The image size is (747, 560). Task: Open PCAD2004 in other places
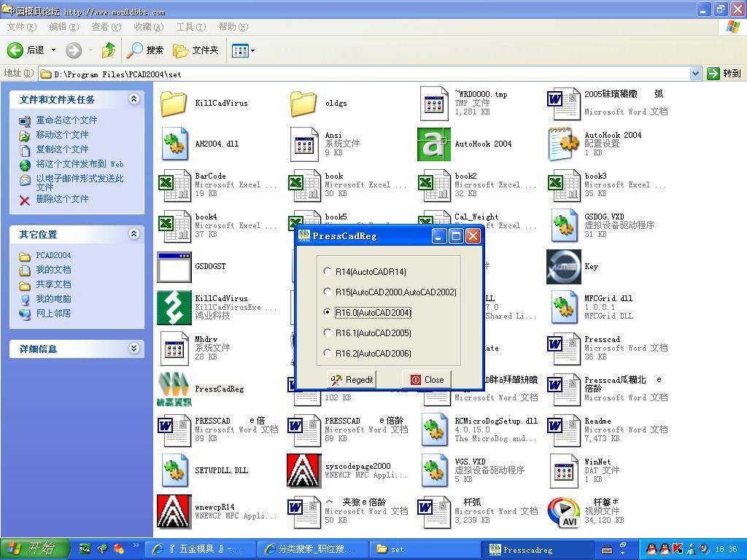pos(53,255)
